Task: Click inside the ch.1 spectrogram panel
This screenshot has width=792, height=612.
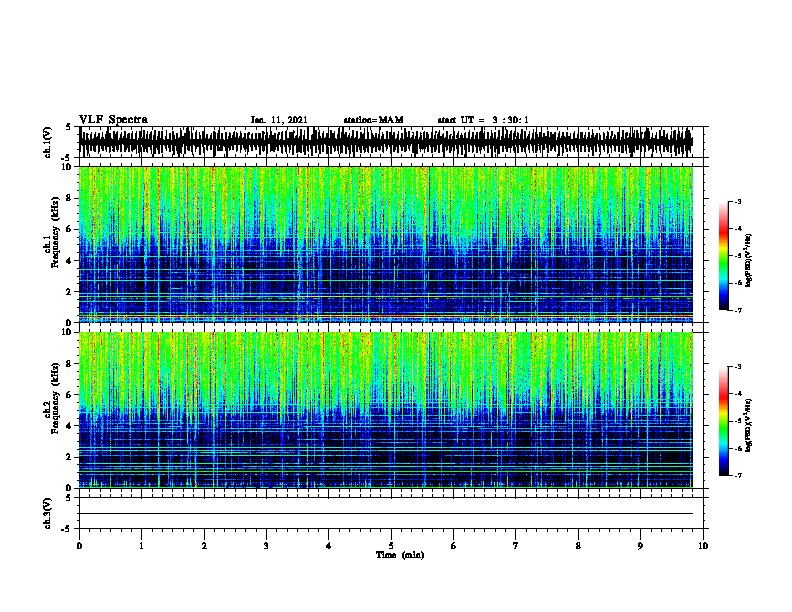Action: (391, 244)
